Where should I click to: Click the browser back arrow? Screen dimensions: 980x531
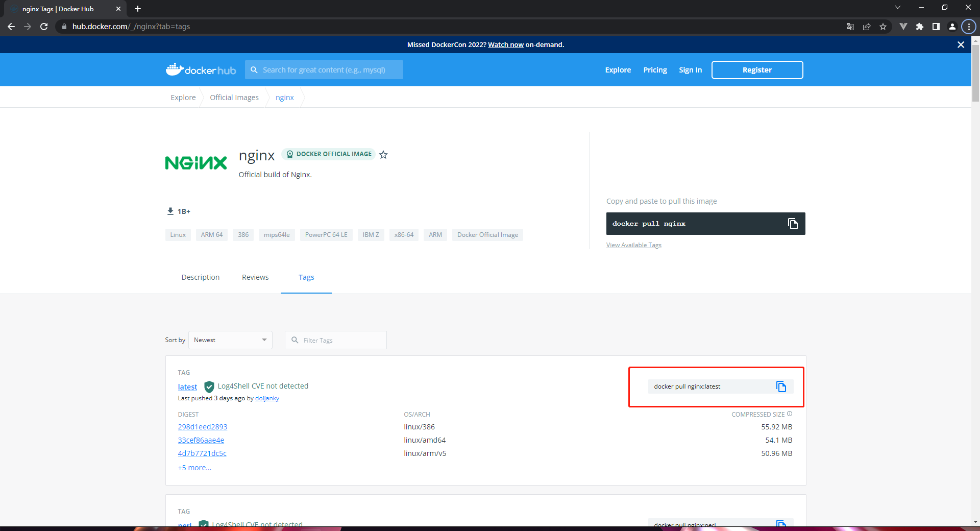point(11,27)
